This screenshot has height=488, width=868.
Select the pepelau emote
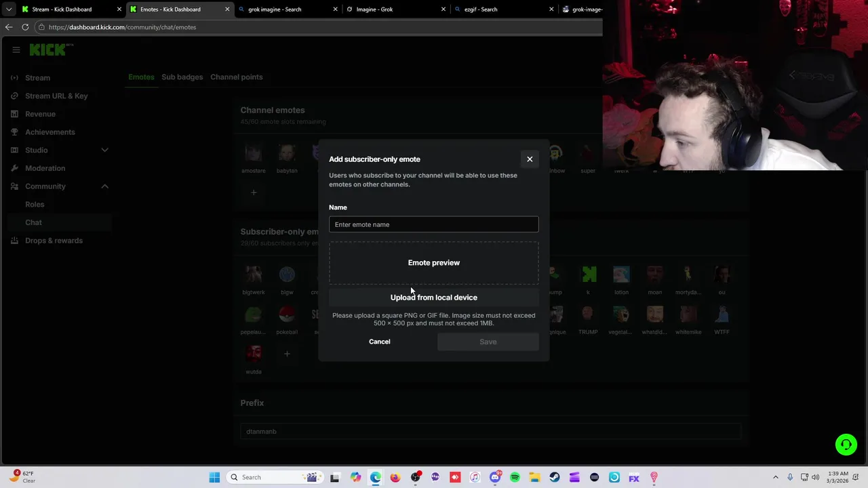click(254, 314)
